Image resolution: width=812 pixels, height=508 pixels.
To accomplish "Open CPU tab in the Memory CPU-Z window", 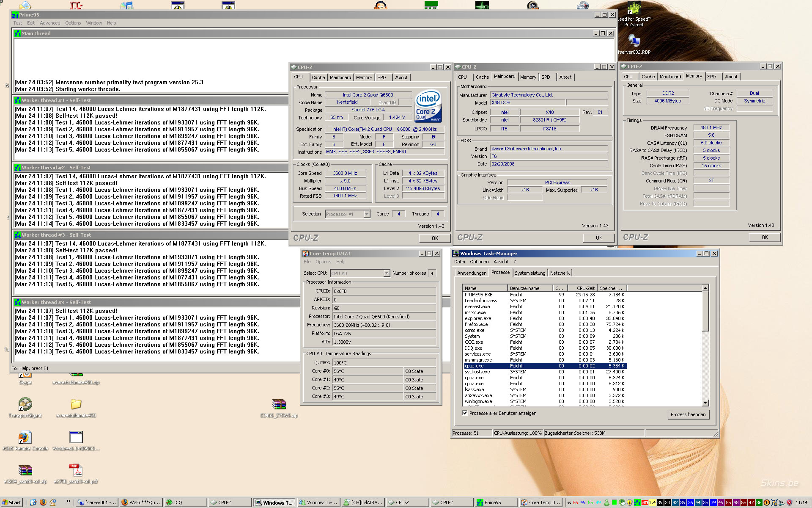I will click(628, 77).
